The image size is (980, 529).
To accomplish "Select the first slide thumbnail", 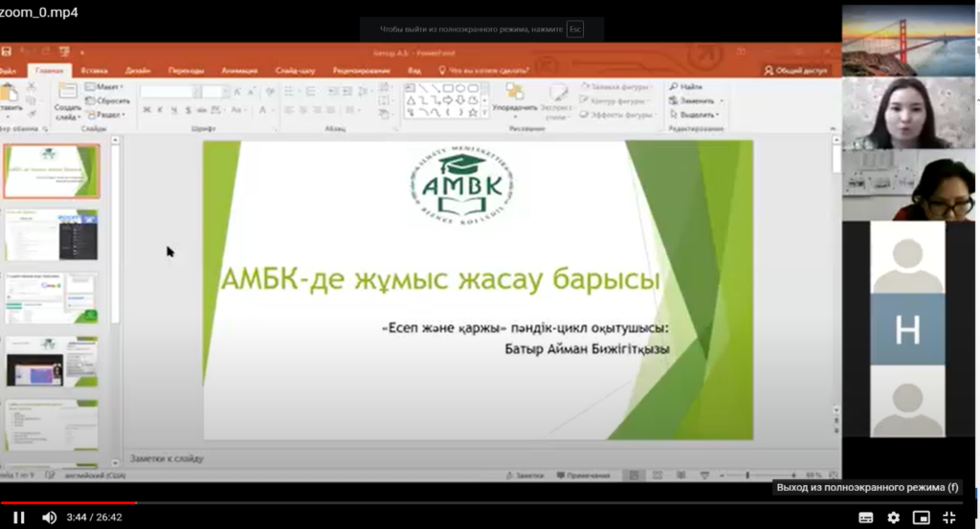I will click(52, 171).
